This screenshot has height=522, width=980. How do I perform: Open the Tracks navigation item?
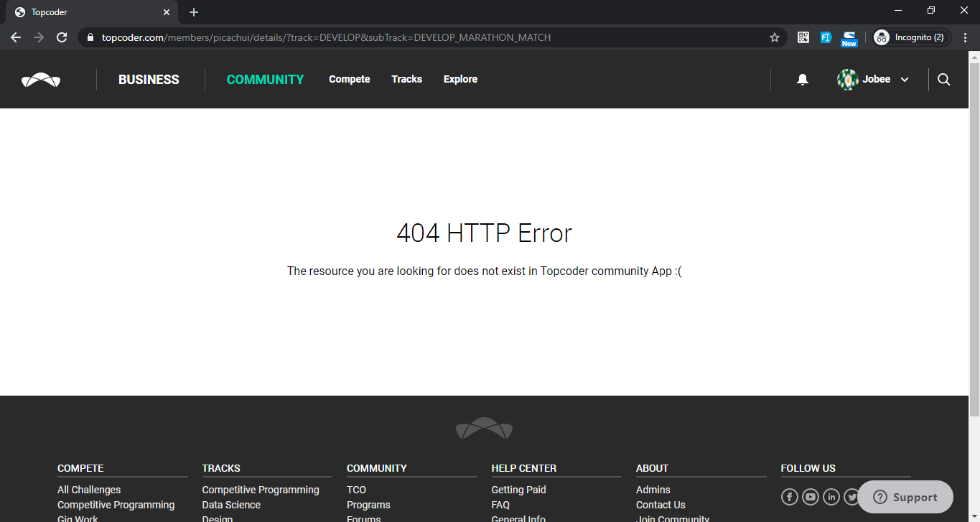coord(406,79)
